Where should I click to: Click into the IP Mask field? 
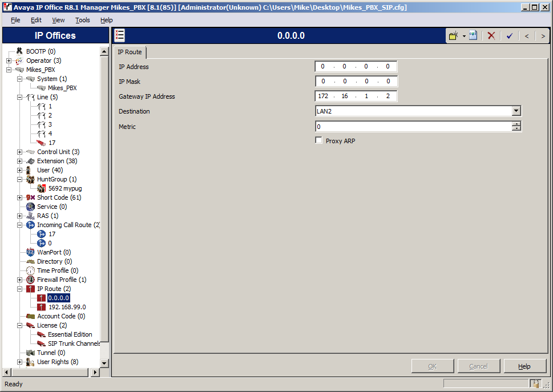pyautogui.click(x=356, y=82)
